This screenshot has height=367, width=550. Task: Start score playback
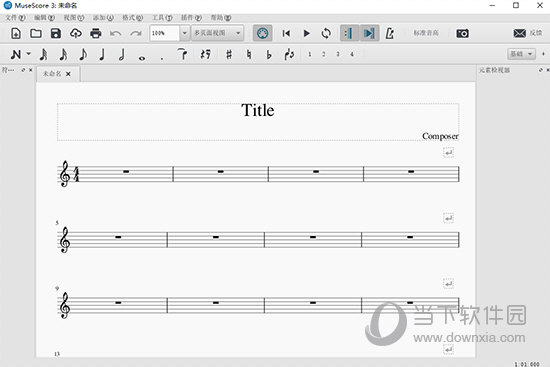[x=306, y=33]
